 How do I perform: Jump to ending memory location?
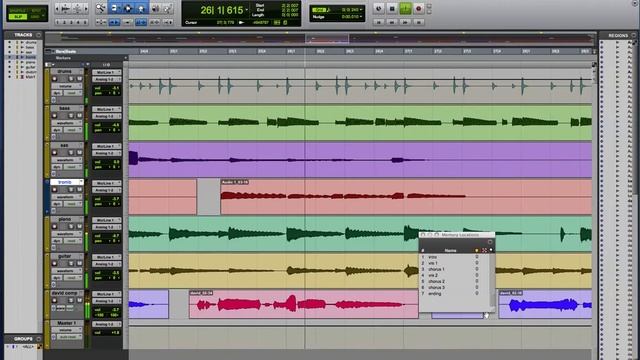click(435, 293)
